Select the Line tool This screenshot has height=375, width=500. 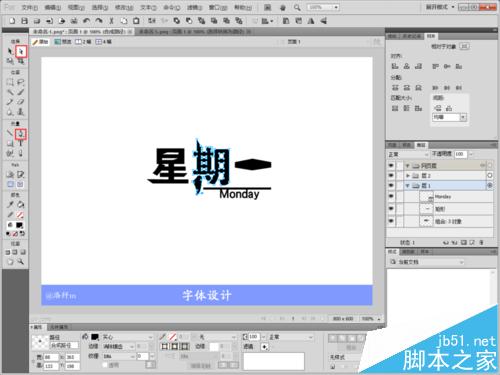tap(10, 134)
